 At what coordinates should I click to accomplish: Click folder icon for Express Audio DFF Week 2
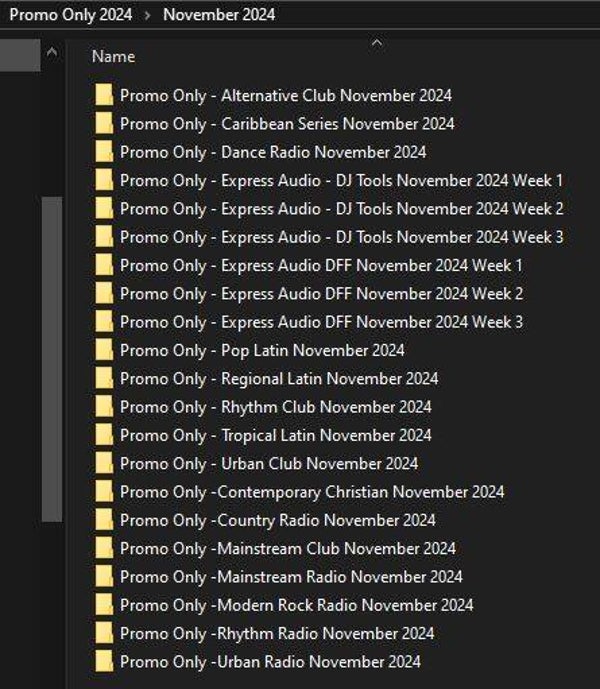(104, 294)
